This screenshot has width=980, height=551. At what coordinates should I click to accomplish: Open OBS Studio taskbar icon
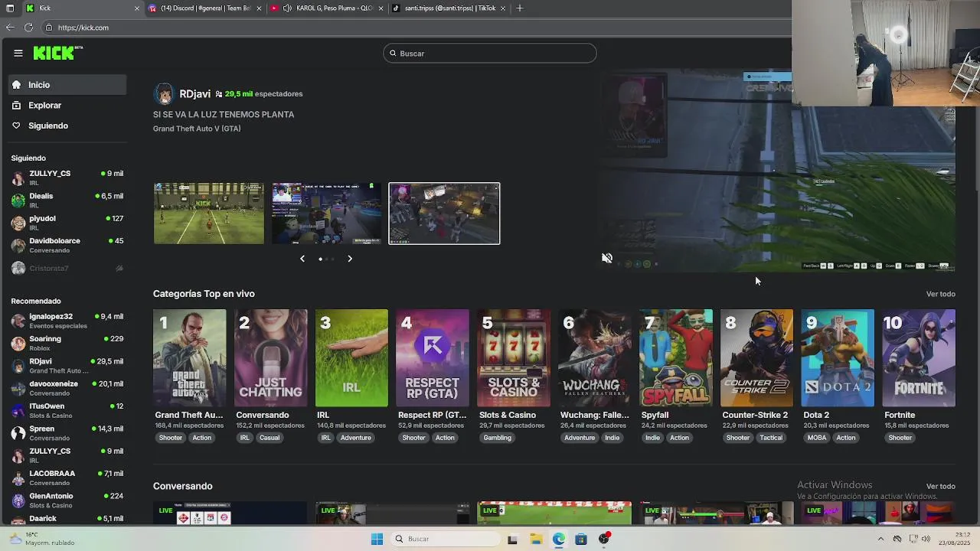pos(604,539)
